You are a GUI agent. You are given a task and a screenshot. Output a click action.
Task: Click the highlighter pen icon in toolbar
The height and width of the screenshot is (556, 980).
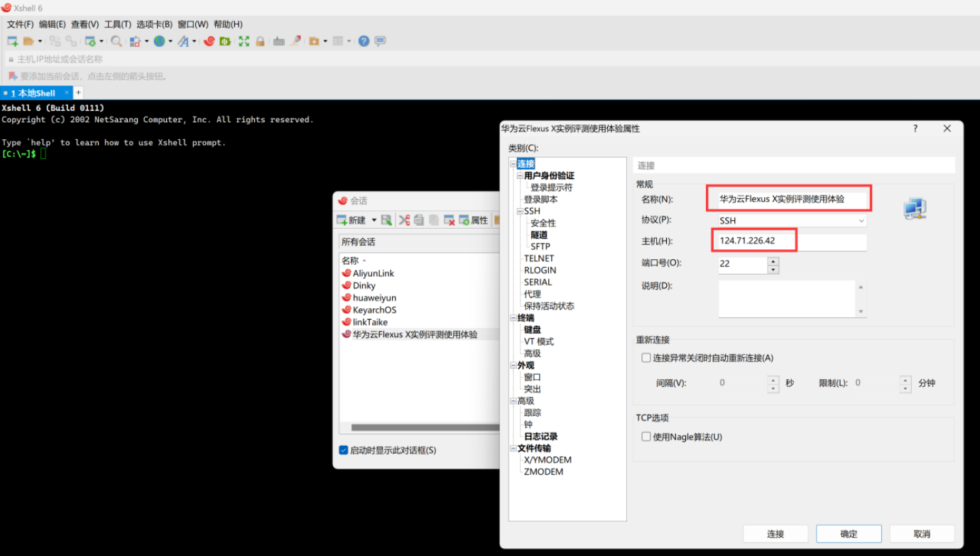point(296,41)
